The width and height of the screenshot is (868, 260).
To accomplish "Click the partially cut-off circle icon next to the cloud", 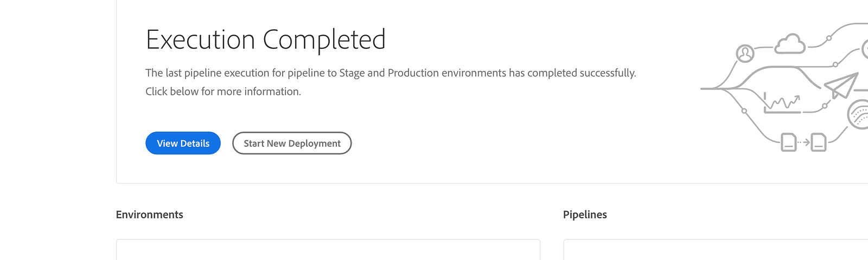I will pyautogui.click(x=865, y=50).
